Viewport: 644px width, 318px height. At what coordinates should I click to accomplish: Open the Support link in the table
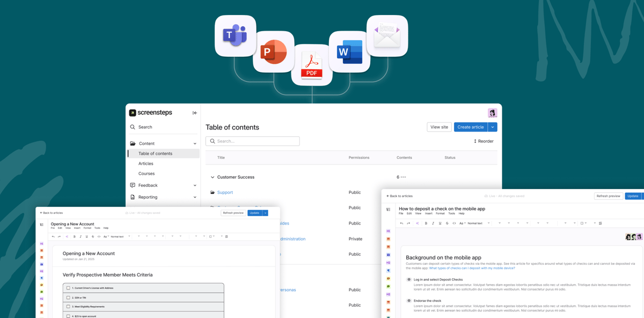point(225,192)
